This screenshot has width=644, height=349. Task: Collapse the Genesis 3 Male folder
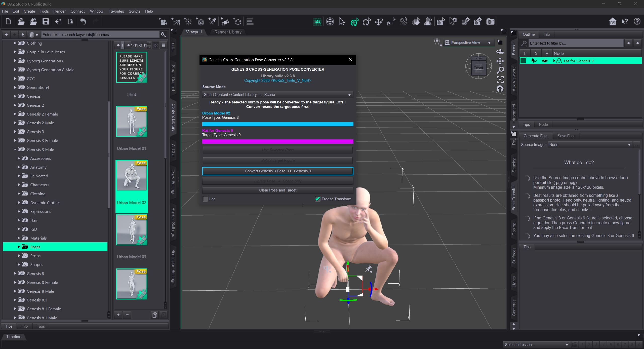(x=15, y=149)
